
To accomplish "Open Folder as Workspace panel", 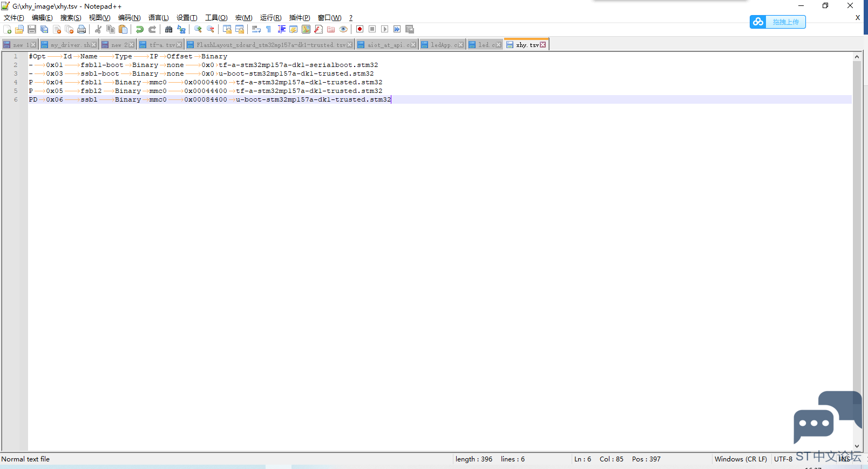I will (x=331, y=29).
